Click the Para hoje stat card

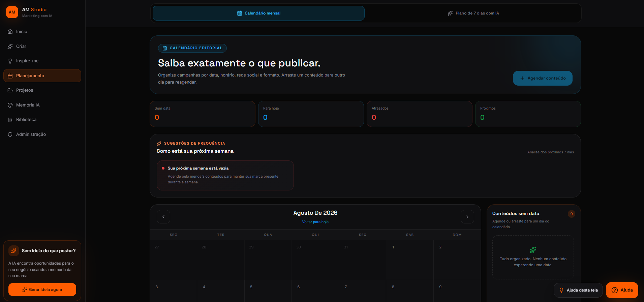311,114
